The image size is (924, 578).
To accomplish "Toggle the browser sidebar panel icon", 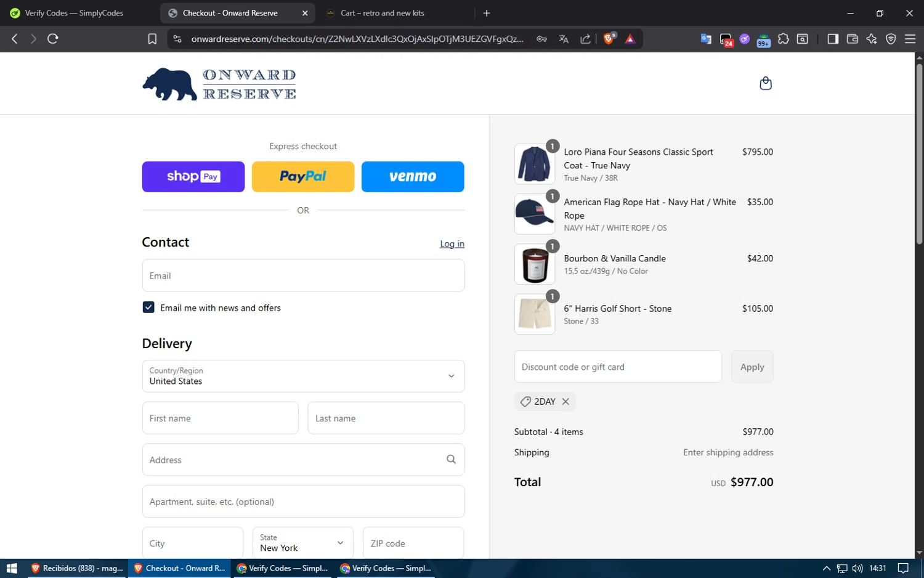I will (x=833, y=39).
